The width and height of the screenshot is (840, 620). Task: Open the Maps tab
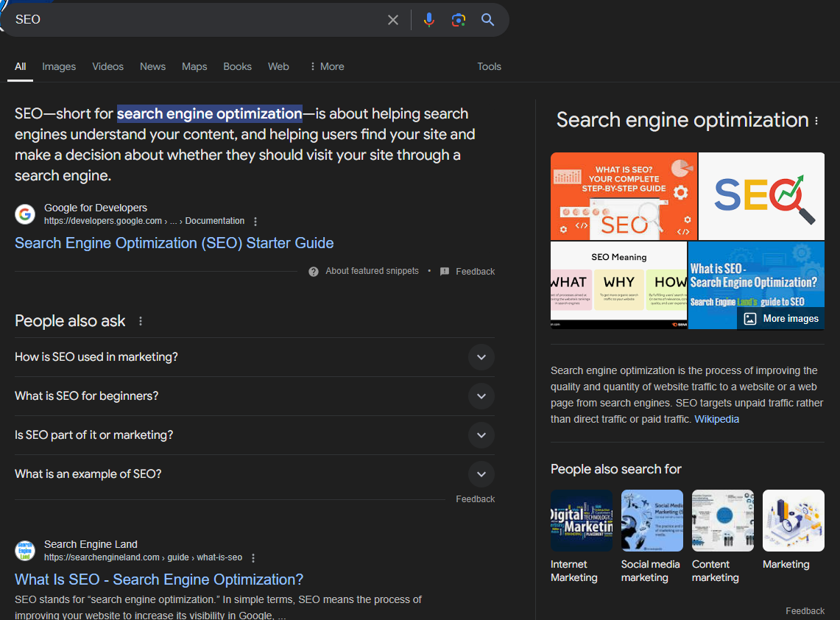click(x=194, y=66)
